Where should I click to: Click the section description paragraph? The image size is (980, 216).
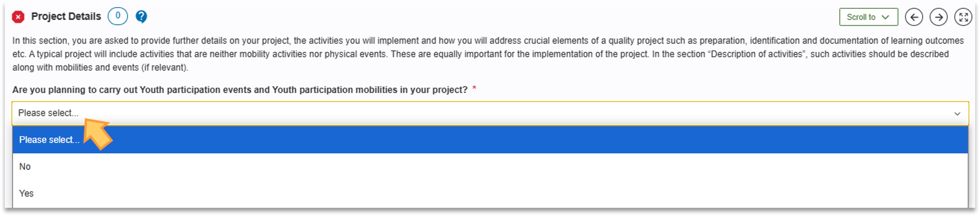pos(487,54)
